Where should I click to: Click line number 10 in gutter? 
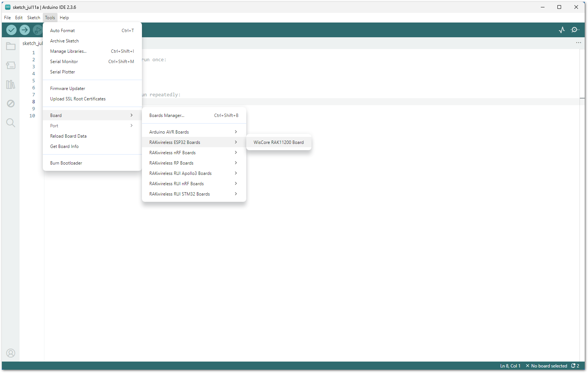click(x=32, y=116)
